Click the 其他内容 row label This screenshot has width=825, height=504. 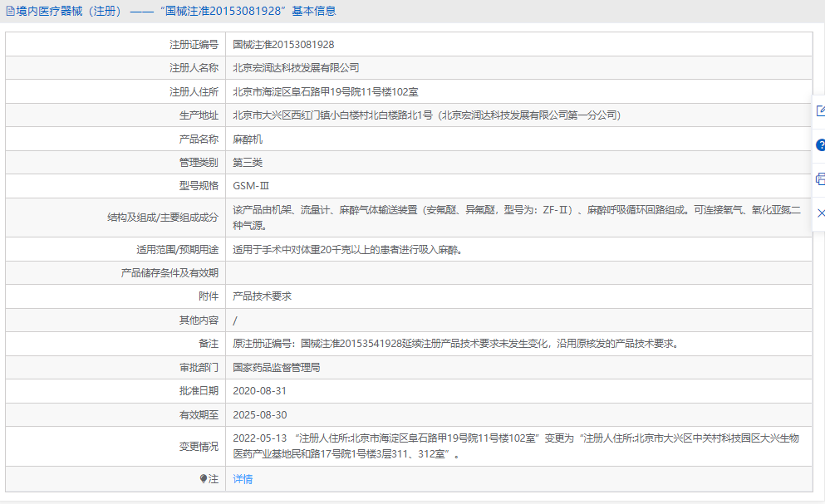click(199, 321)
